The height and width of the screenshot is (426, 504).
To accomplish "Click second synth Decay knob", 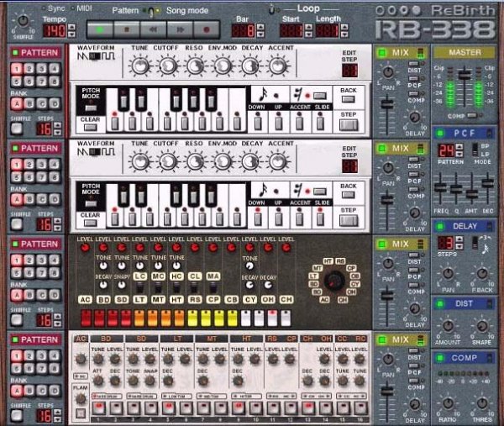I will pos(250,161).
